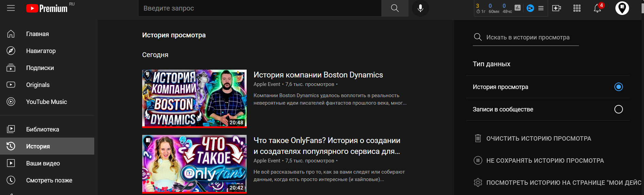This screenshot has height=195, width=644.
Task: Open the hamburger guide menu
Action: 11,8
